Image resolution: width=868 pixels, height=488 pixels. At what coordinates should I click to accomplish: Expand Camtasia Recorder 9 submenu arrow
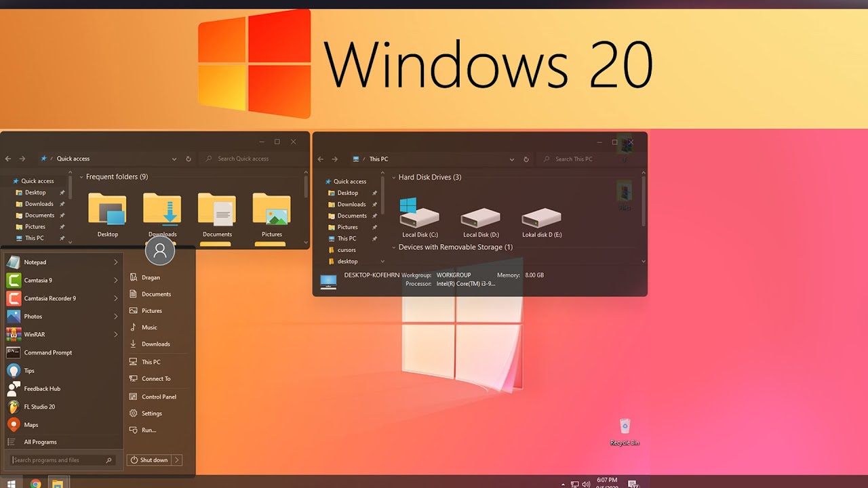click(116, 298)
